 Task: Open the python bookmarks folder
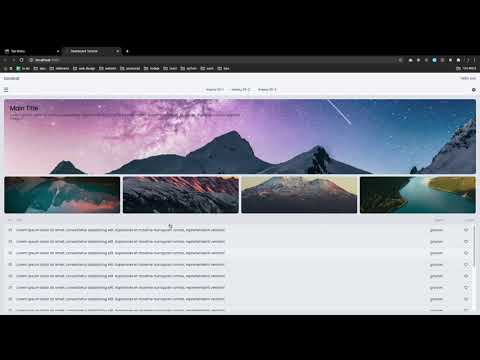click(x=189, y=68)
